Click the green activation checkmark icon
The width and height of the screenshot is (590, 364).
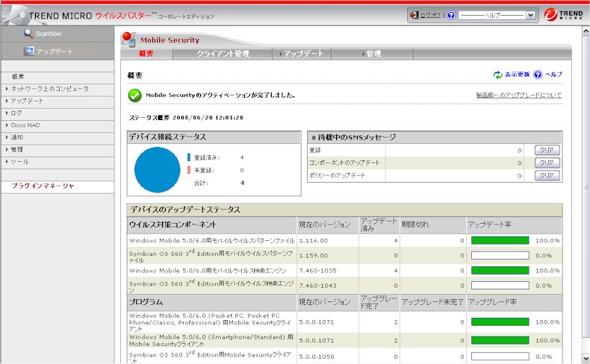(134, 95)
